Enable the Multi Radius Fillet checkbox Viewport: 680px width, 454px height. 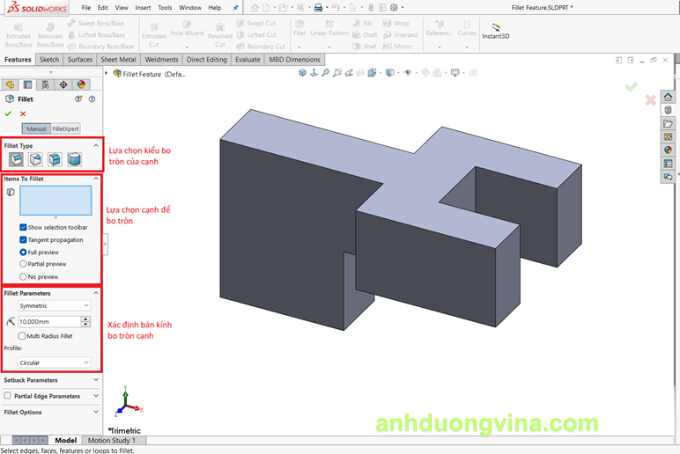pos(23,336)
